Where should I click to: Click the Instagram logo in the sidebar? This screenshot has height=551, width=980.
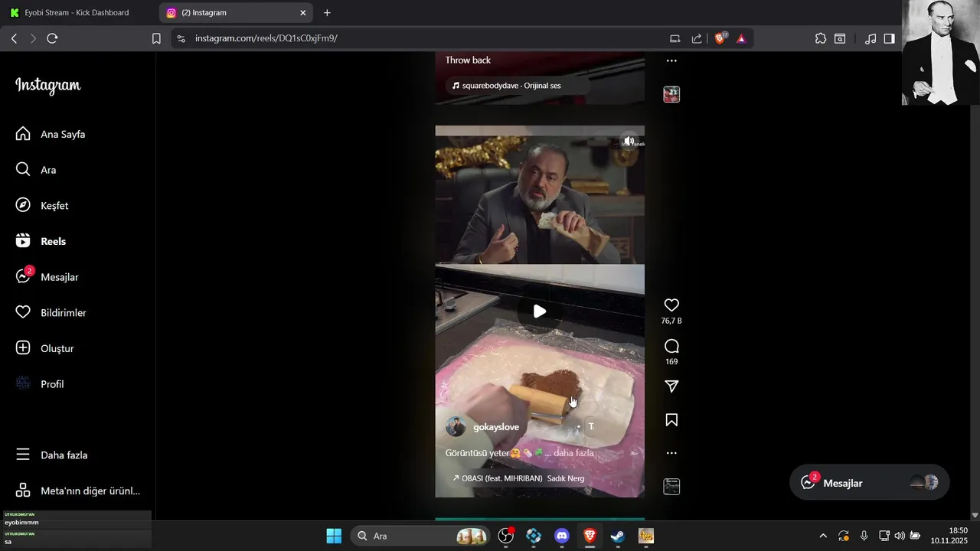pyautogui.click(x=48, y=86)
